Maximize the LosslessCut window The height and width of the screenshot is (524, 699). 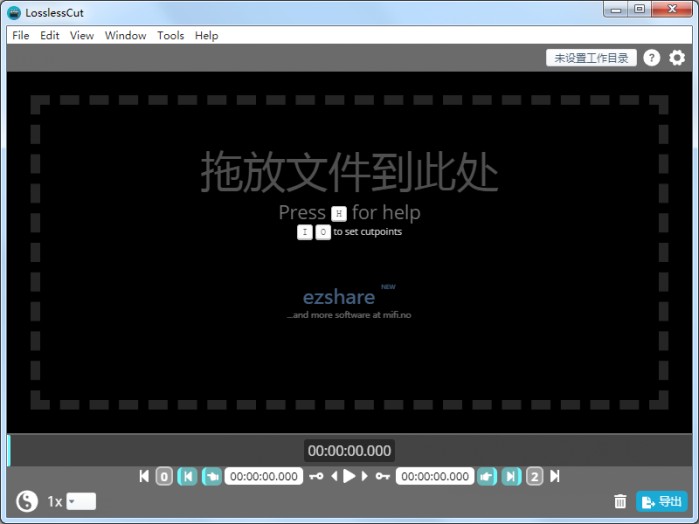pos(640,9)
